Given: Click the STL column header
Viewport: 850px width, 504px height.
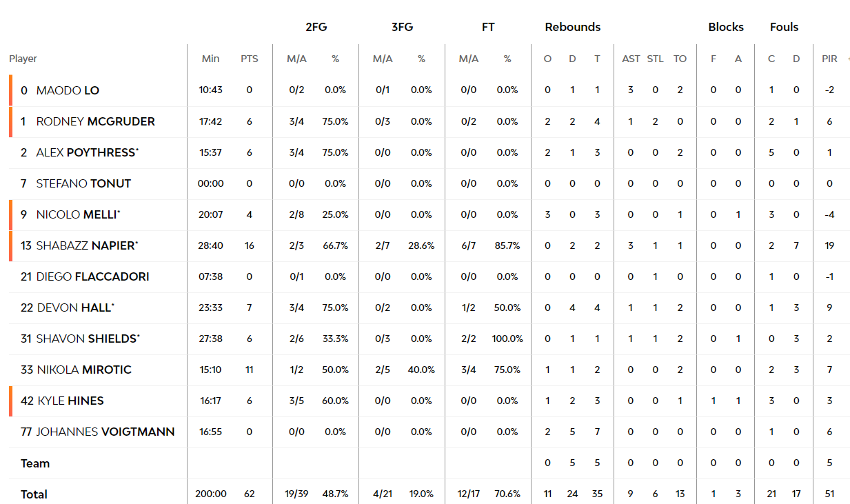Looking at the screenshot, I should pos(655,59).
